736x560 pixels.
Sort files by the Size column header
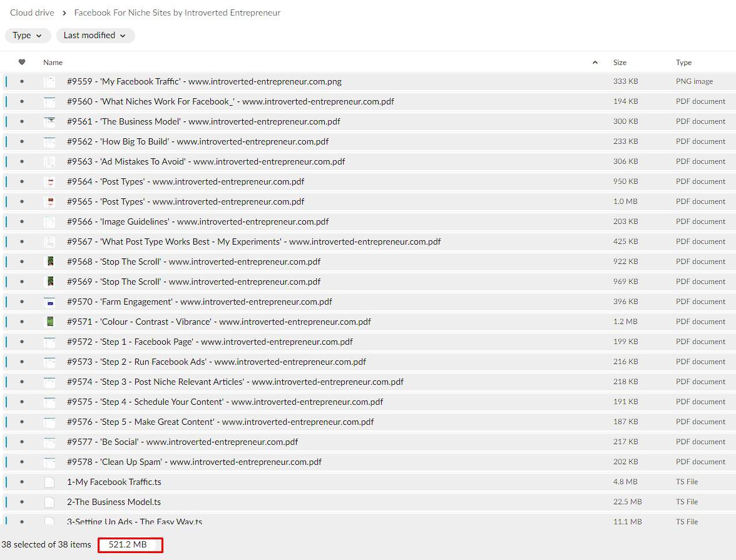coord(620,63)
